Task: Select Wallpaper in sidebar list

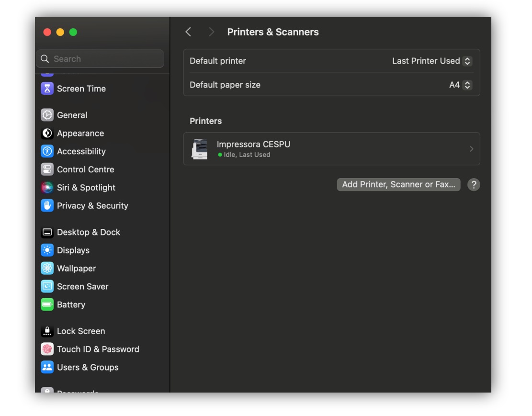Action: [x=76, y=269]
